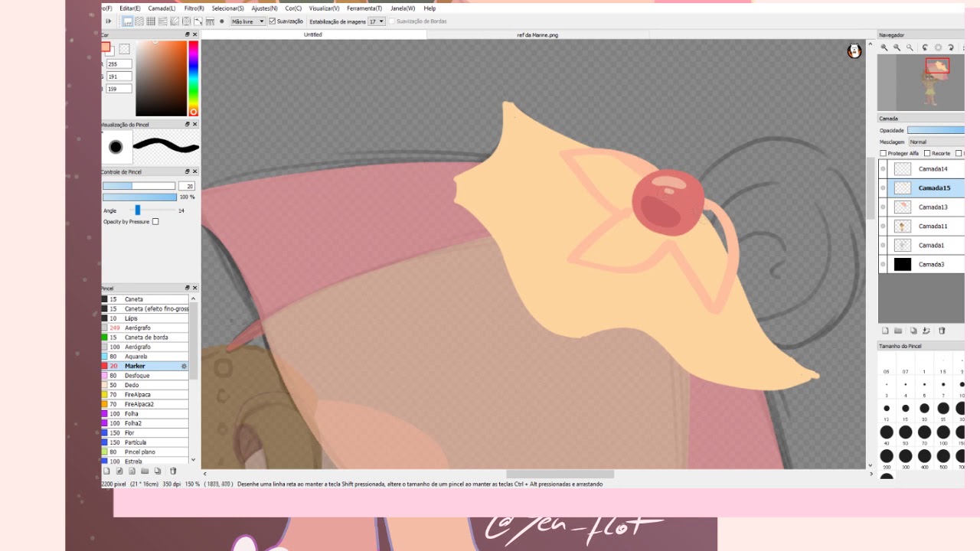Viewport: 980px width, 551px height.
Task: Enable concentric circle snap icon
Action: (186, 21)
